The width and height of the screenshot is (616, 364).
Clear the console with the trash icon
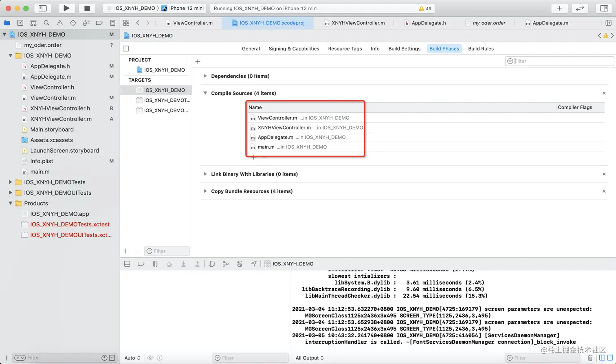click(590, 358)
